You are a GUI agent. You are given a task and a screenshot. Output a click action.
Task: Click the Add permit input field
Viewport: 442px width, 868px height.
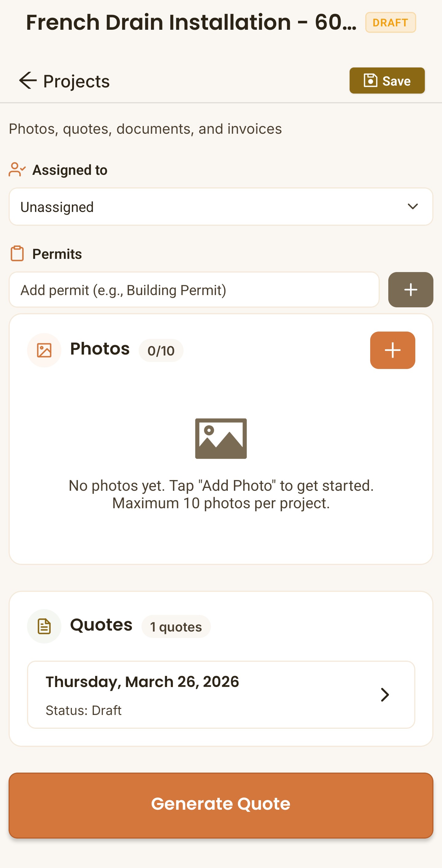(195, 290)
